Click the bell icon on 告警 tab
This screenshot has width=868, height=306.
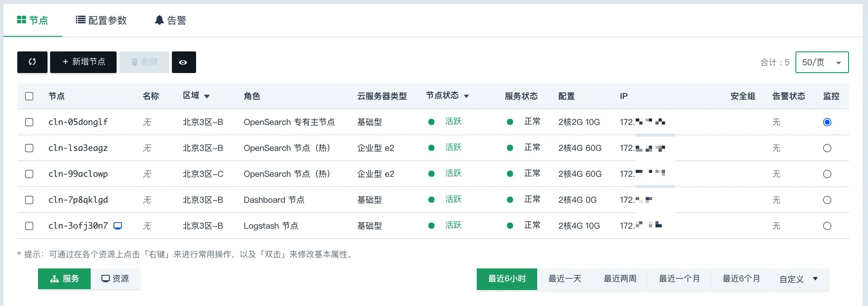(159, 20)
